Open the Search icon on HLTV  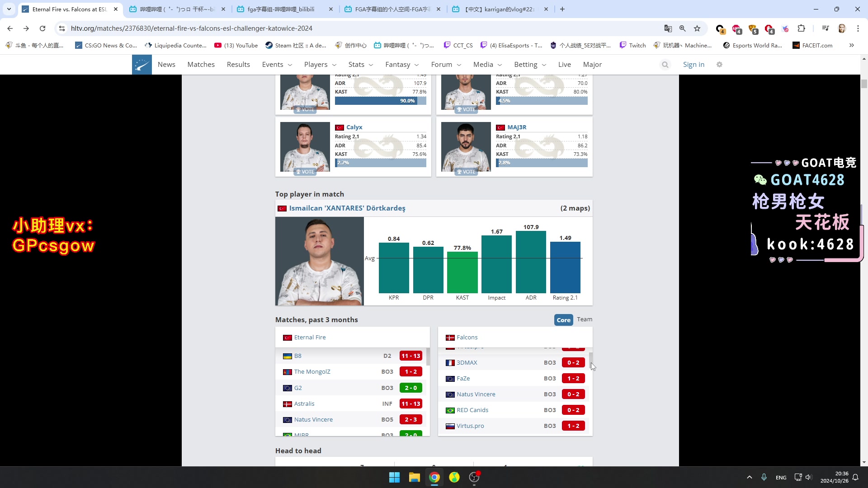666,64
